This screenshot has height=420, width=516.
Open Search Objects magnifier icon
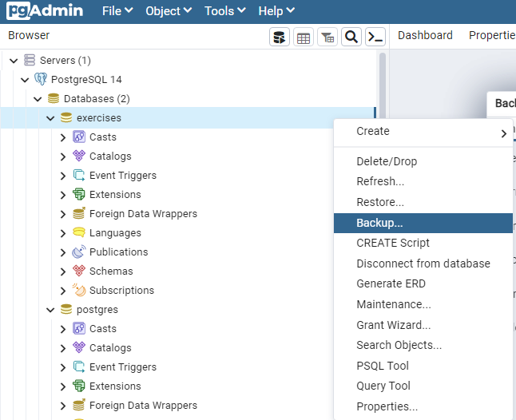(351, 37)
